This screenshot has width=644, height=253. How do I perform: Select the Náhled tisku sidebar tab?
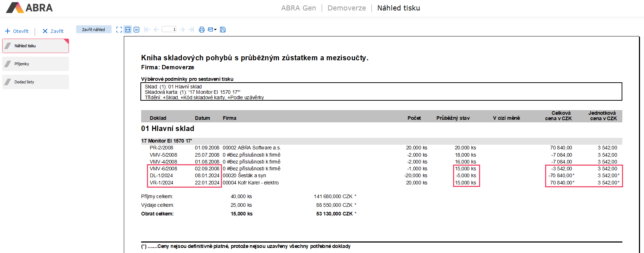[35, 46]
